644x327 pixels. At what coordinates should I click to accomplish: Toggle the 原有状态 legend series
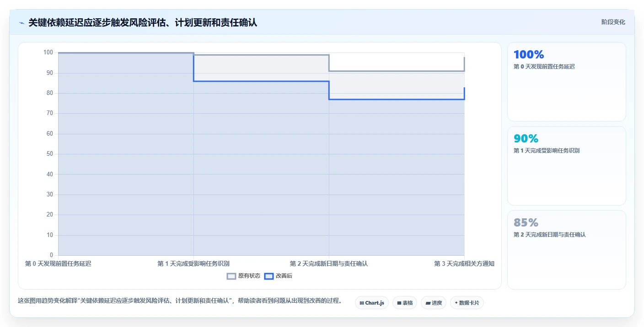click(244, 276)
